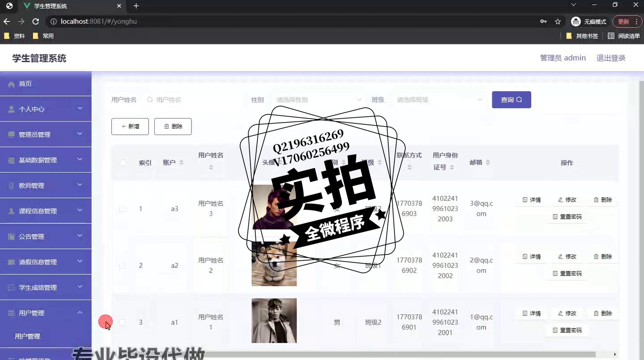Click the 删除 batch delete button
Image resolution: width=644 pixels, height=360 pixels.
[x=173, y=127]
